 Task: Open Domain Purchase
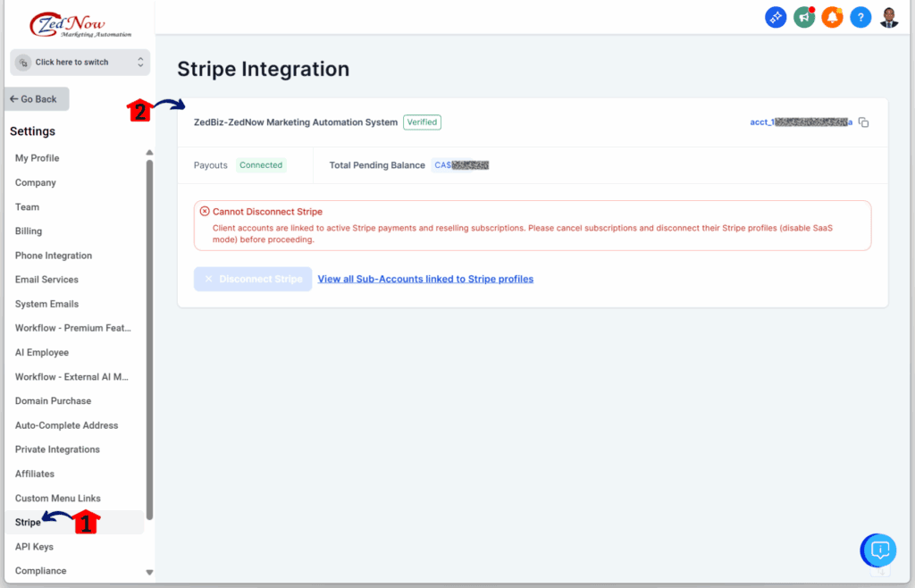(x=53, y=400)
